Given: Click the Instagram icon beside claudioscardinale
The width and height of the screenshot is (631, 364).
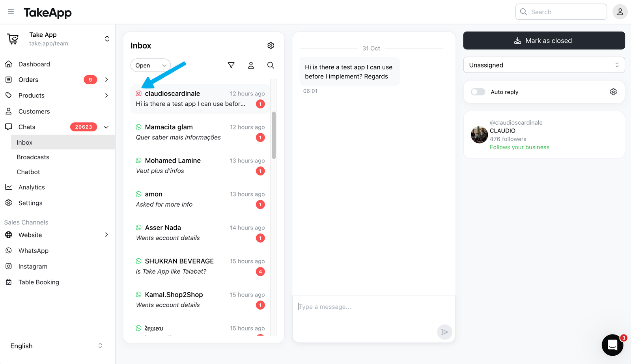Looking at the screenshot, I should tap(139, 93).
